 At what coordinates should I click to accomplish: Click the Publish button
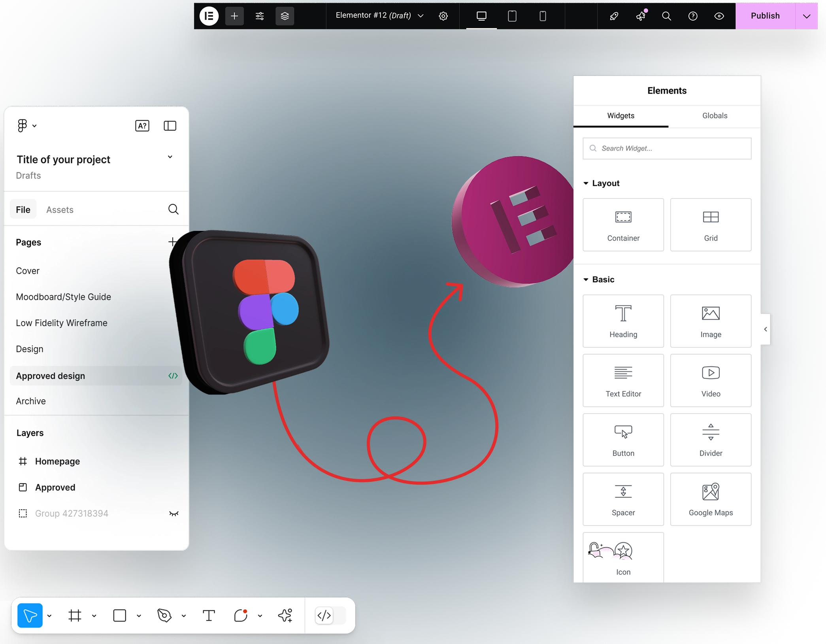(765, 16)
